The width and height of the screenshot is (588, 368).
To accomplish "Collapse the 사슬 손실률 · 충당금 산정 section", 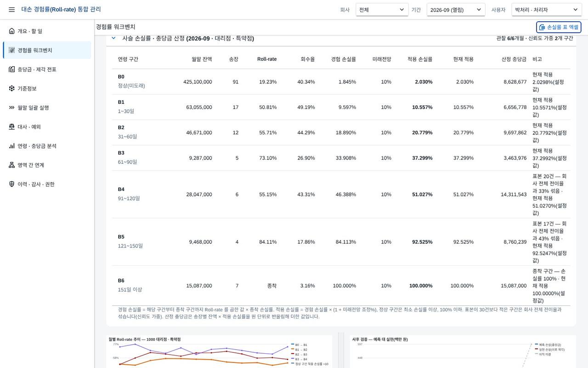I will [x=113, y=38].
